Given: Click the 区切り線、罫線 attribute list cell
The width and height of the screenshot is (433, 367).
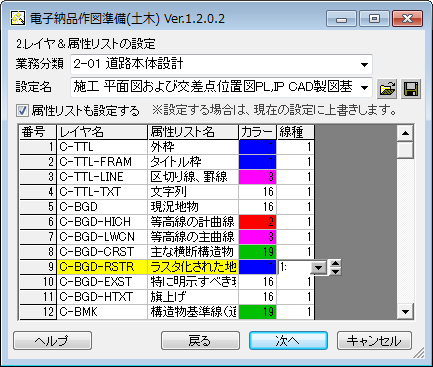Looking at the screenshot, I should tap(193, 177).
